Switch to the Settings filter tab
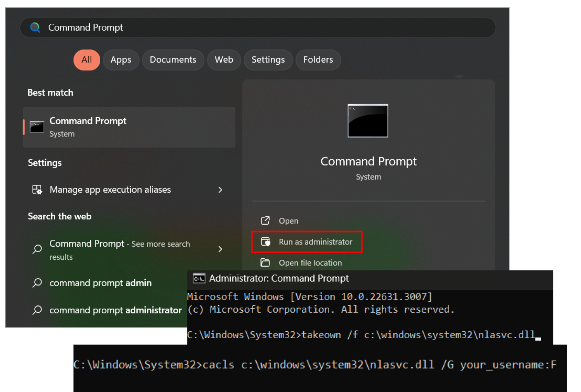The height and width of the screenshot is (392, 581). (x=268, y=60)
